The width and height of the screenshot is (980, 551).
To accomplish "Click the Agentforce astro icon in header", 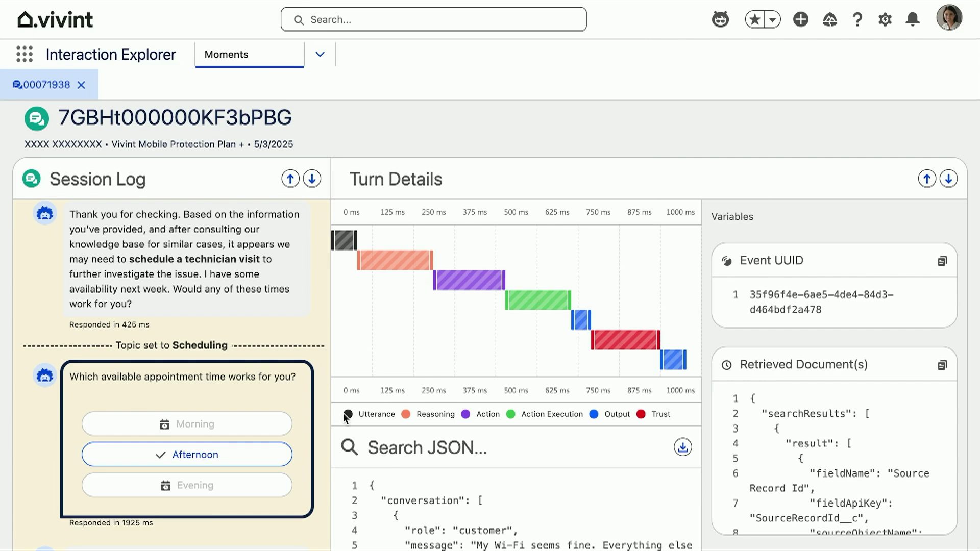I will (x=720, y=19).
